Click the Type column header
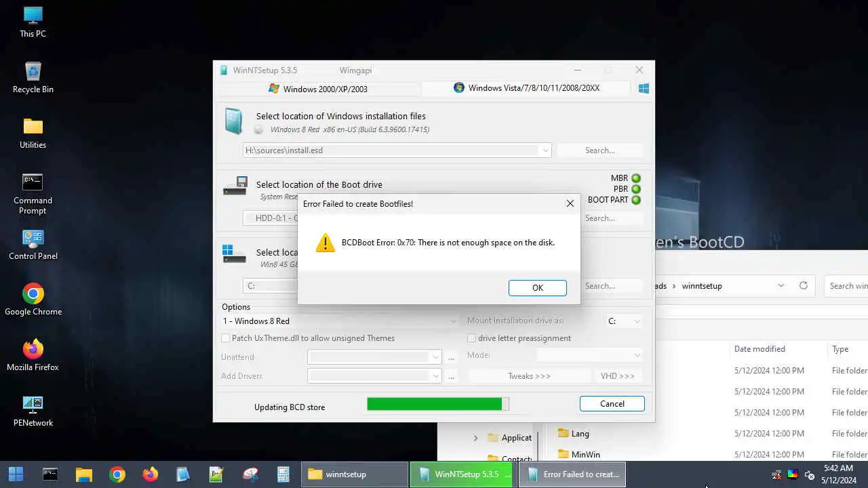 pyautogui.click(x=840, y=349)
